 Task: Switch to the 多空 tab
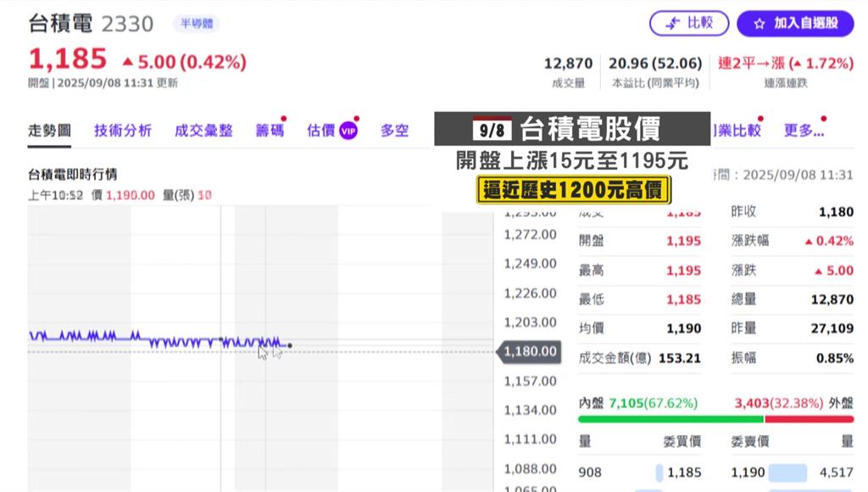point(395,131)
